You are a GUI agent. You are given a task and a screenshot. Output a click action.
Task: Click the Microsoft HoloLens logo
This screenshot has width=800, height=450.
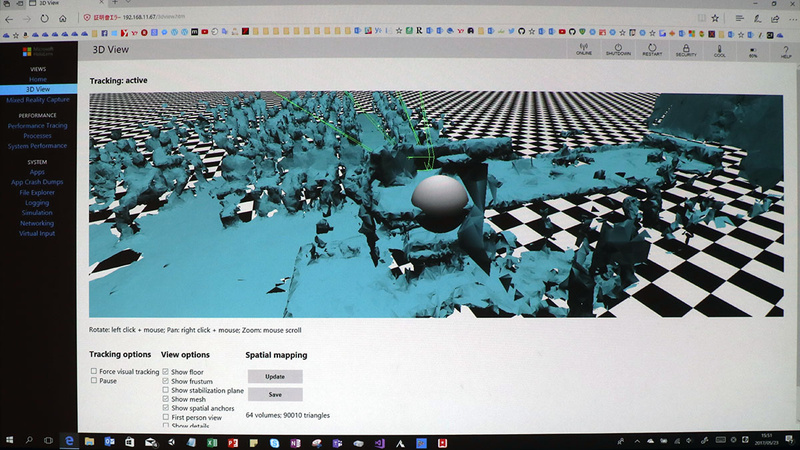tap(38, 52)
